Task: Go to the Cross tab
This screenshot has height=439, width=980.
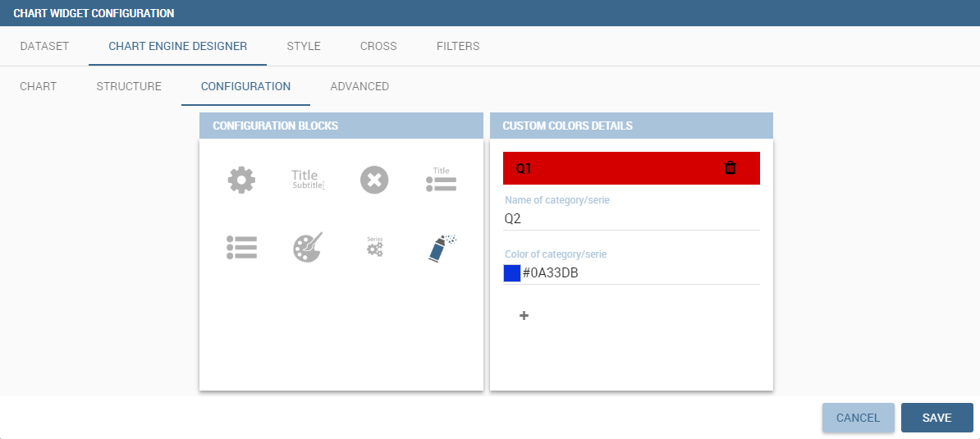Action: point(378,46)
